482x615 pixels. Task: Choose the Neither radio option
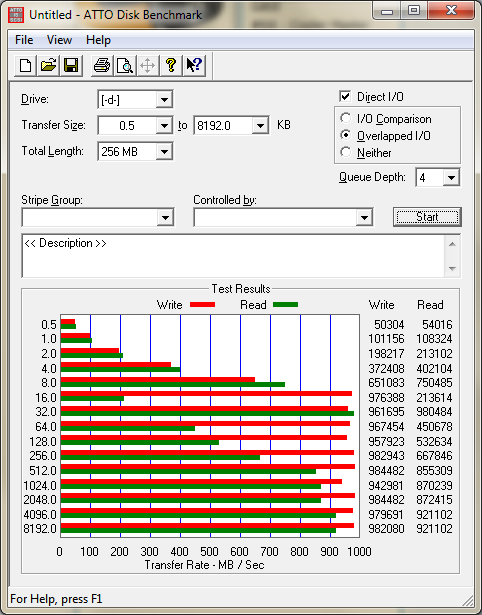point(346,152)
